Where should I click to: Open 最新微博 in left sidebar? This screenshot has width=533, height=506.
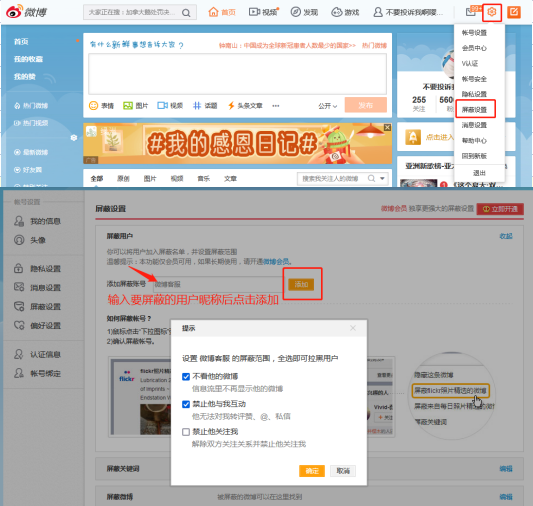(x=31, y=152)
